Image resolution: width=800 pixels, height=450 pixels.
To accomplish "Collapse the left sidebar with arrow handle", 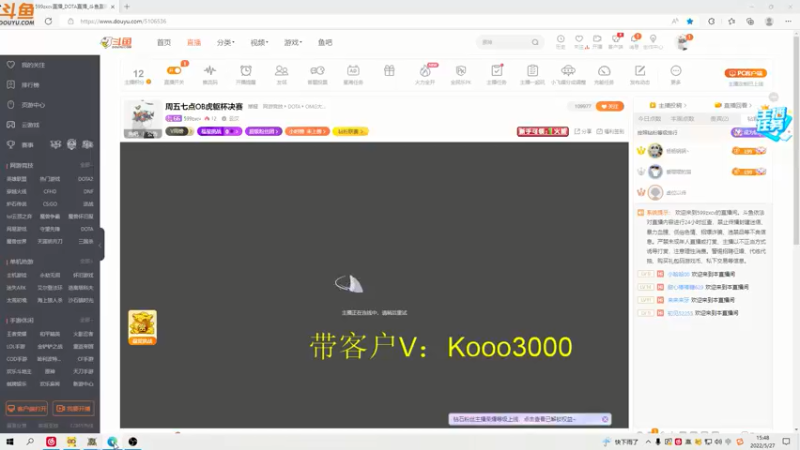I will [101, 244].
